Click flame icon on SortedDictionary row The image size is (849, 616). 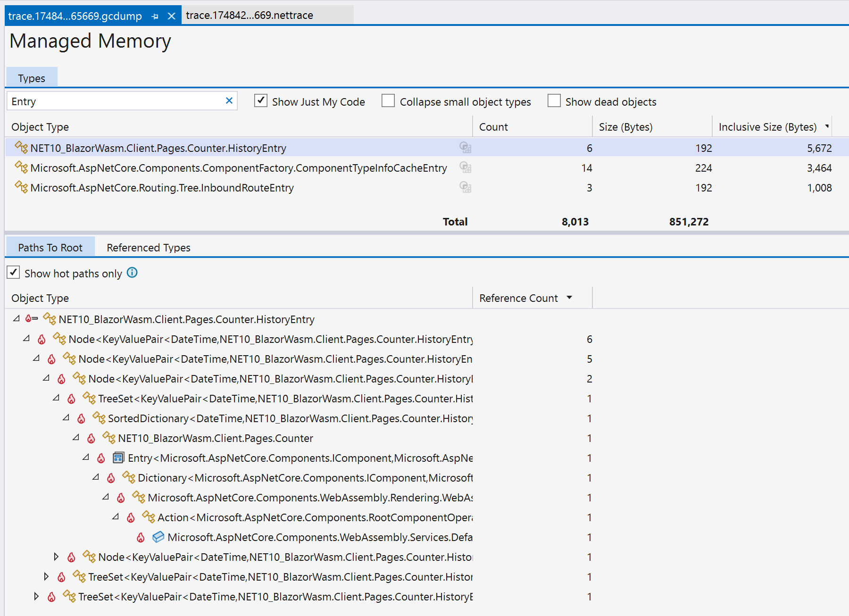[81, 418]
